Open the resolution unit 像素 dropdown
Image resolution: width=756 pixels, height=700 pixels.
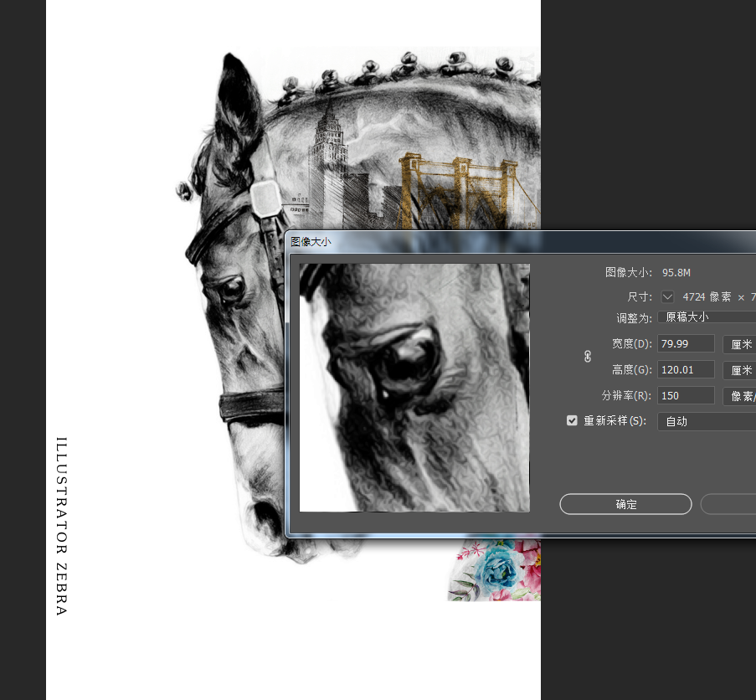(x=739, y=396)
